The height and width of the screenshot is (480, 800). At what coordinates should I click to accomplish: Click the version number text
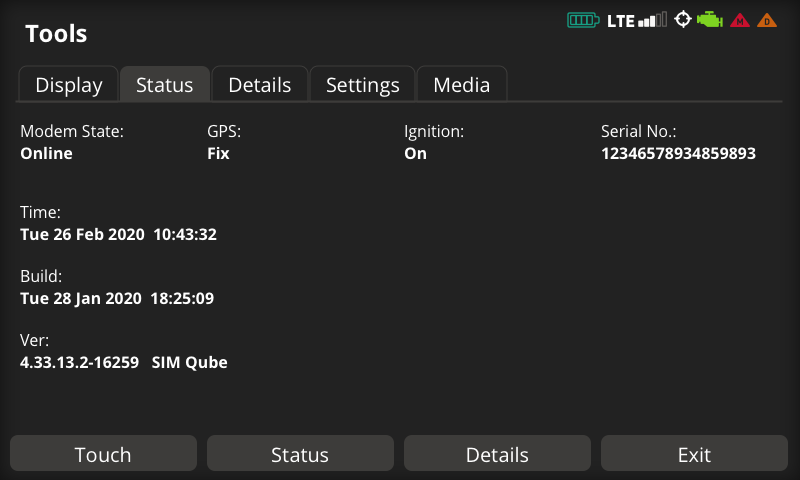79,363
